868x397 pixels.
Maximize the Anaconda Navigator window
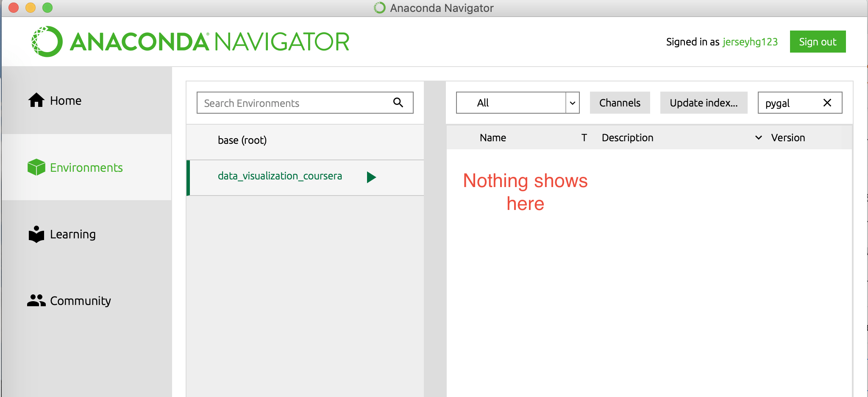47,8
